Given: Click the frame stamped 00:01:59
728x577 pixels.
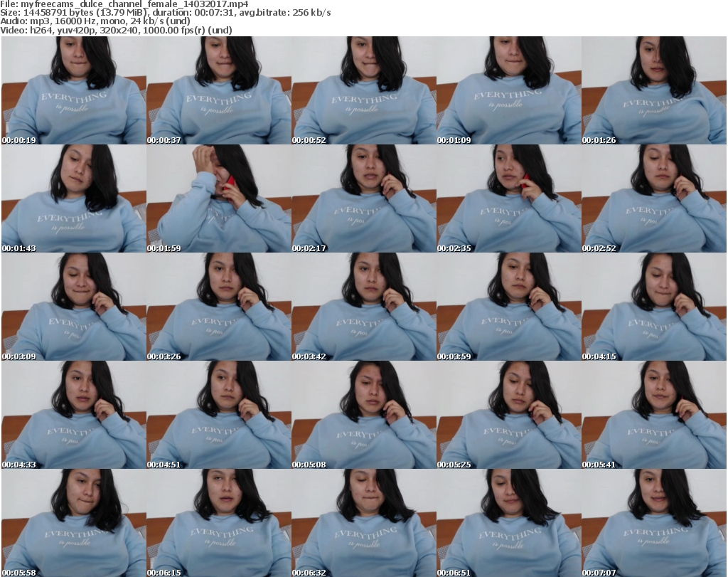Looking at the screenshot, I should click(218, 198).
